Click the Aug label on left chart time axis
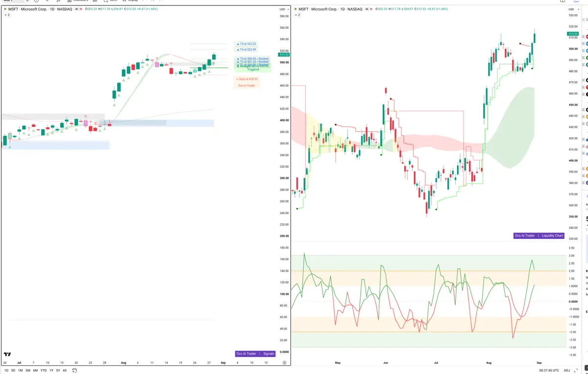Screen dimensions: 588x374 tap(124, 363)
